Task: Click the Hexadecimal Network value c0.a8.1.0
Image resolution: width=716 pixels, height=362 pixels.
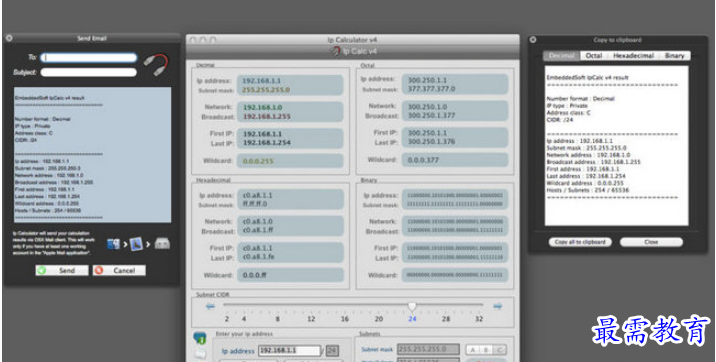Action: [258, 221]
